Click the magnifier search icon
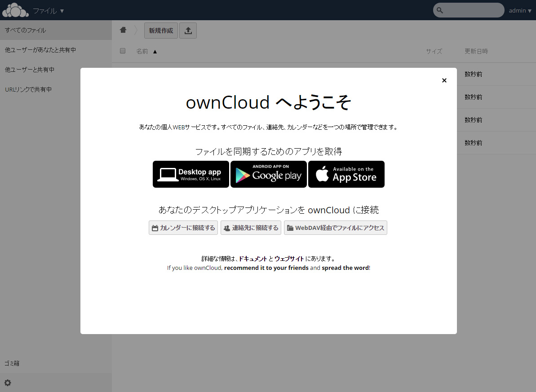Screen dimensions: 536x392 coord(440,10)
